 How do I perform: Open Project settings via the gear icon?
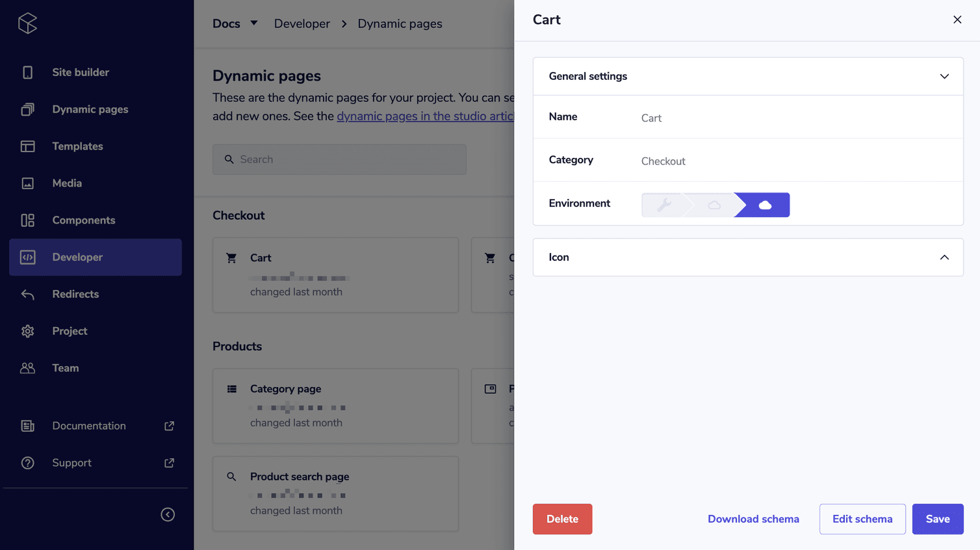click(27, 331)
